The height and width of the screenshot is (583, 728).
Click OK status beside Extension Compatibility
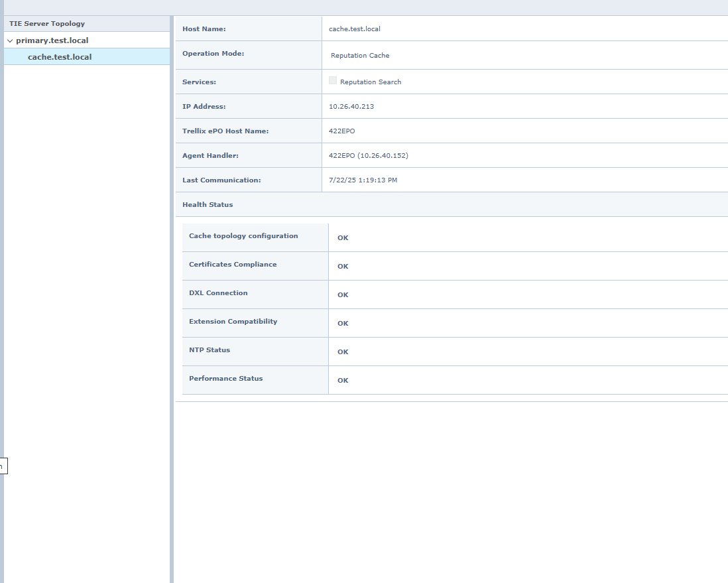pyautogui.click(x=343, y=324)
